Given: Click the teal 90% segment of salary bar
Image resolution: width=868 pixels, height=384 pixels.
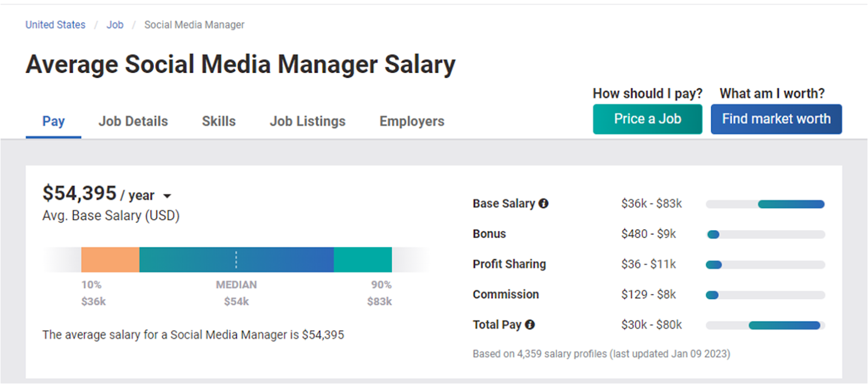Looking at the screenshot, I should (362, 260).
